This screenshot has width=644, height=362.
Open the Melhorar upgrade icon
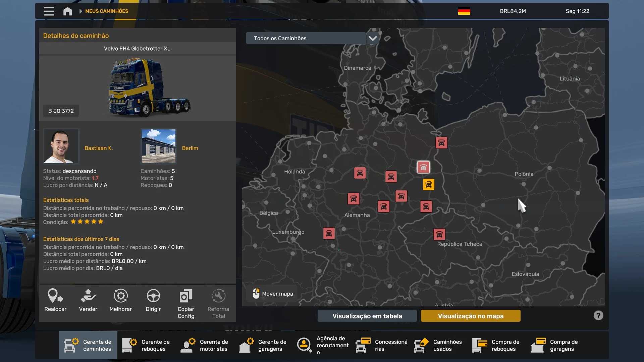pyautogui.click(x=121, y=296)
